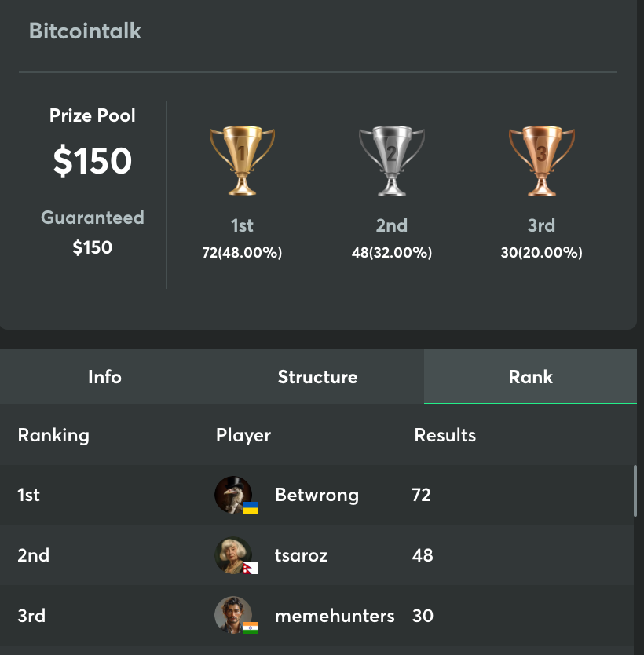
Task: Click the bronze third place trophy icon
Action: coord(542,160)
